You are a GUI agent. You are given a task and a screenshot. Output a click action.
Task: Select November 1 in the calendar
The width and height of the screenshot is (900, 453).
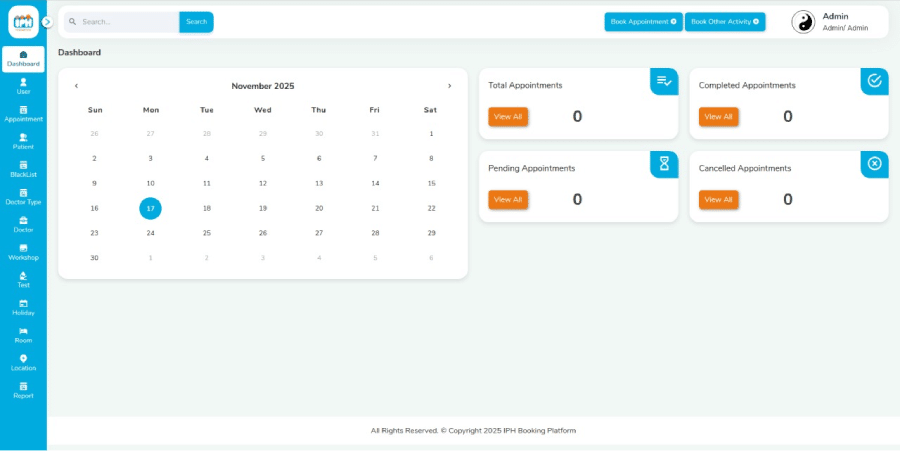click(x=431, y=134)
